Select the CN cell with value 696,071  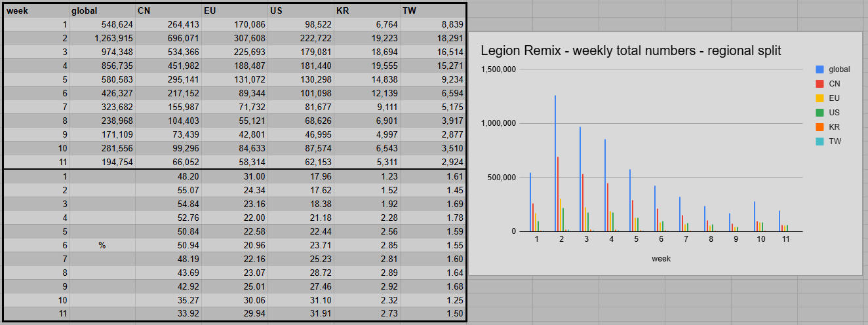tap(168, 39)
